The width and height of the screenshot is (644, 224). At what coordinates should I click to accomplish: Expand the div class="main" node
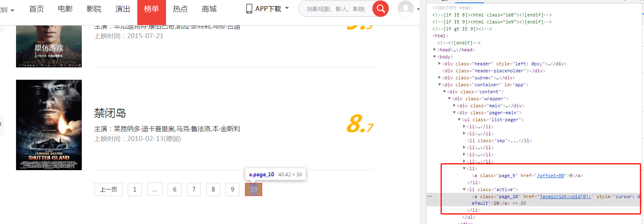(455, 106)
